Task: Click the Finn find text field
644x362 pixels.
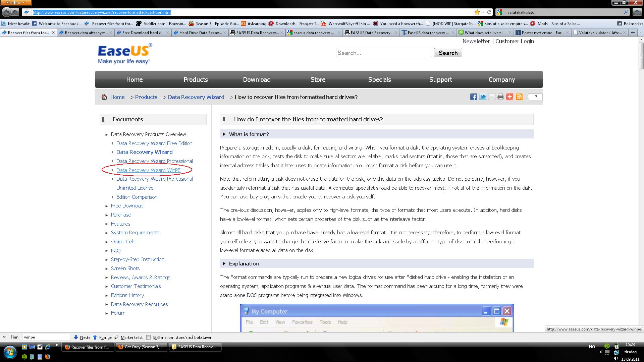Action: coord(46,337)
